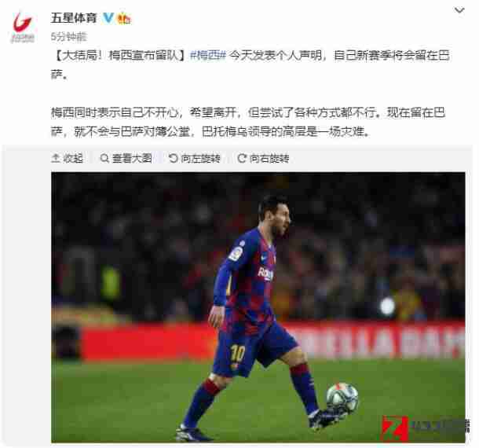Click the upward arrow collapse icon
The image size is (479, 448).
click(x=56, y=158)
